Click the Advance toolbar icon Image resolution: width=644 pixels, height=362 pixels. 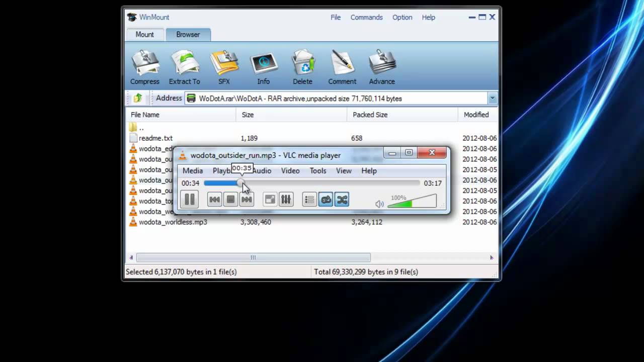[382, 63]
